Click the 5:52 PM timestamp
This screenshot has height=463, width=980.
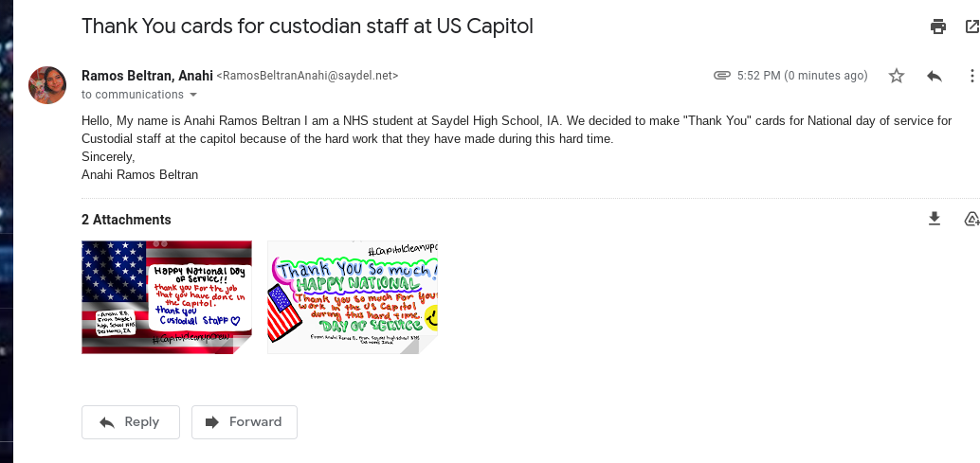click(802, 76)
